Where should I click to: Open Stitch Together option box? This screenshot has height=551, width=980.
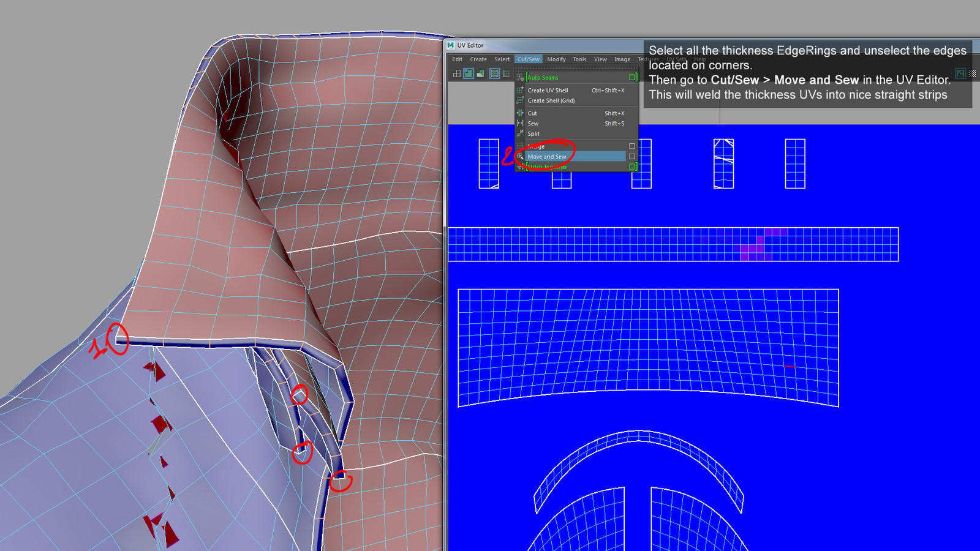pyautogui.click(x=633, y=167)
